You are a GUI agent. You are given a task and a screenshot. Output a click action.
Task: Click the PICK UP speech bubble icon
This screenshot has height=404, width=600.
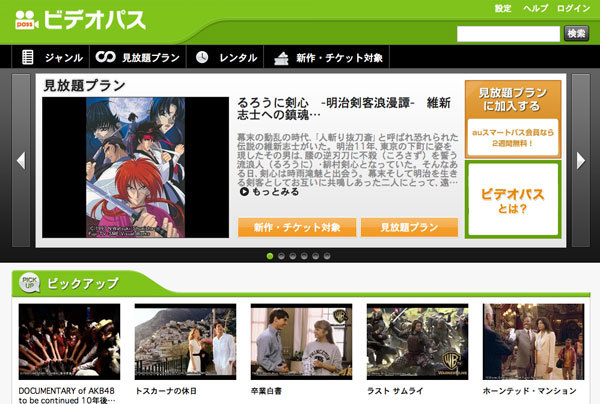click(29, 283)
